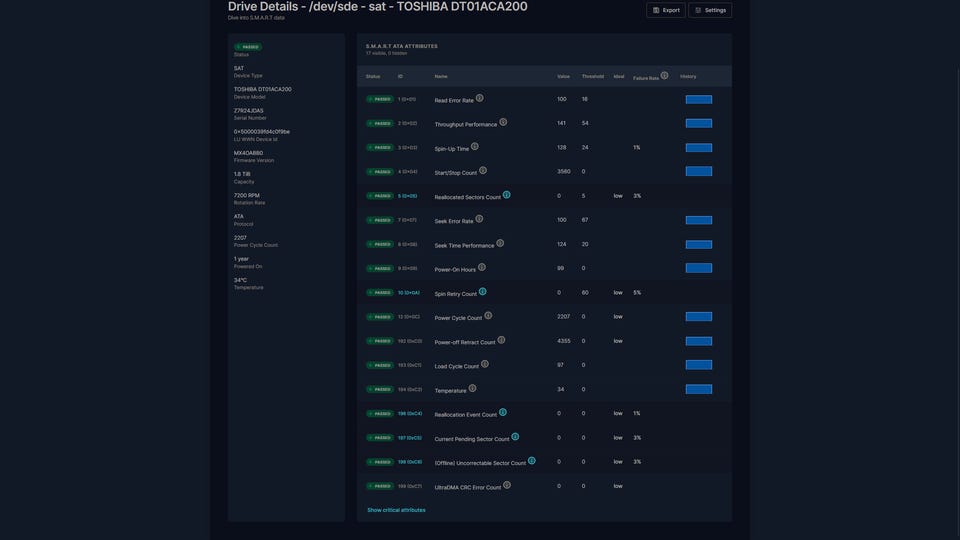The image size is (960, 540).
Task: Open info icon for Seek Time Performance
Action: 500,243
